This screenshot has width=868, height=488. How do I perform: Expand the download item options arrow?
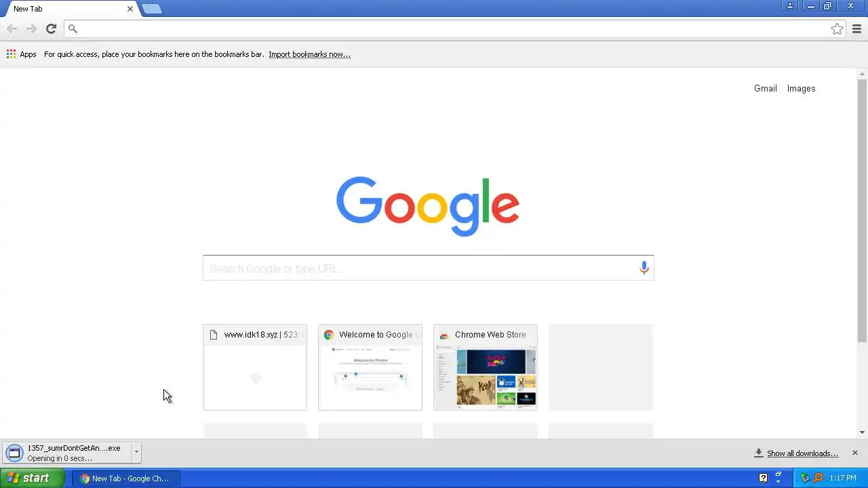[x=136, y=451]
